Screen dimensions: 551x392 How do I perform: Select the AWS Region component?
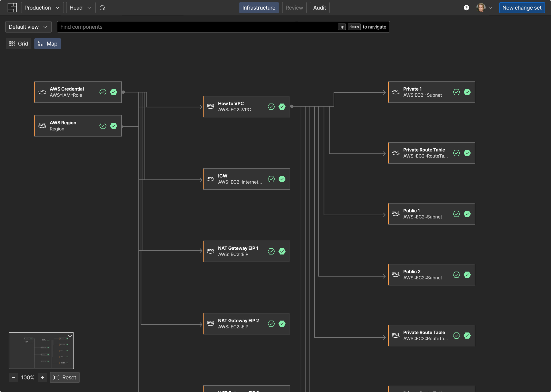tap(78, 126)
